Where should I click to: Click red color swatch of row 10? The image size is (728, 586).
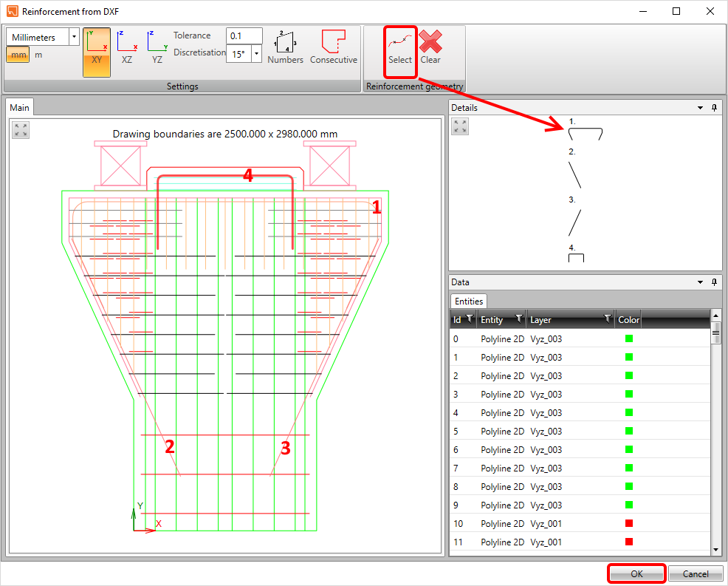(629, 523)
